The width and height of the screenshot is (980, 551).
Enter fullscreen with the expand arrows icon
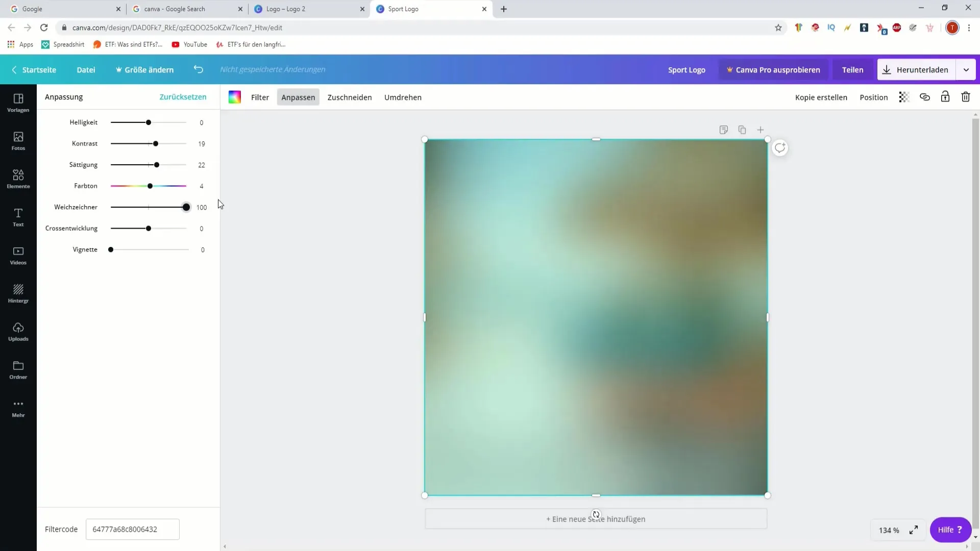[914, 530]
